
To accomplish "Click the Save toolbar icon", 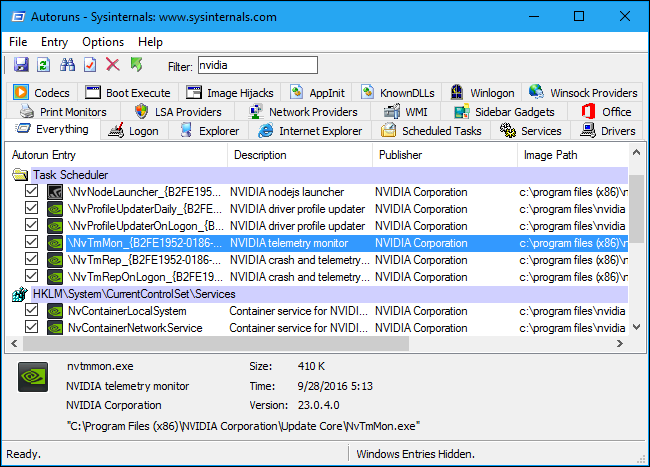I will 21,65.
